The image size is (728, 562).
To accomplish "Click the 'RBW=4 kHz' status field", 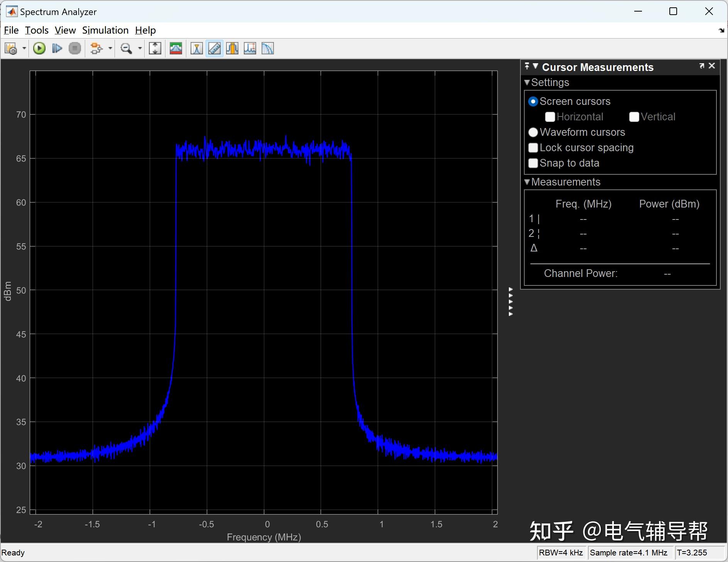I will coord(561,553).
